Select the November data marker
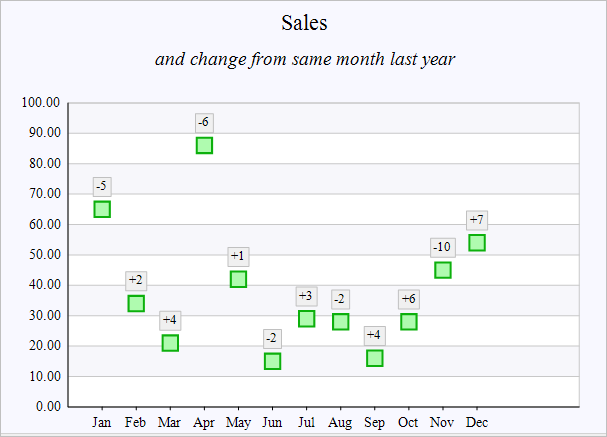 point(442,270)
